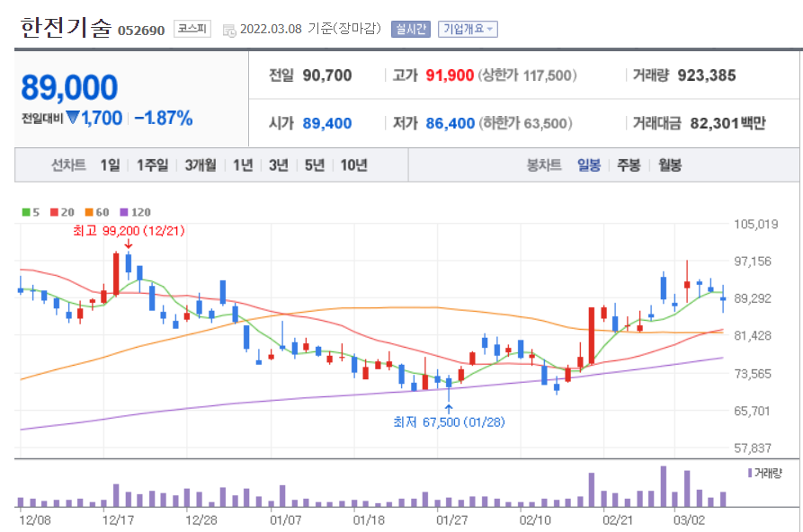Click the 12/17 date axis label
This screenshot has height=532, width=803.
[118, 520]
